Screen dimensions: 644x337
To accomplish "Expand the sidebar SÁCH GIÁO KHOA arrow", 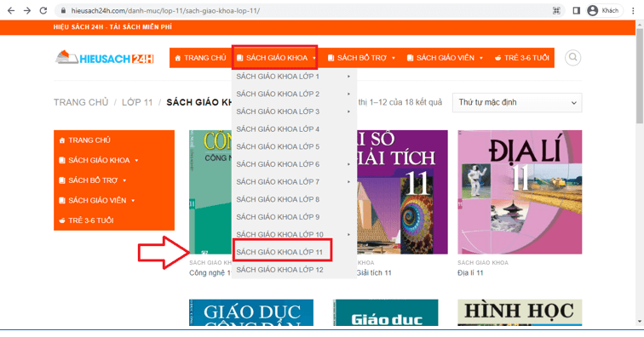I will pyautogui.click(x=136, y=161).
